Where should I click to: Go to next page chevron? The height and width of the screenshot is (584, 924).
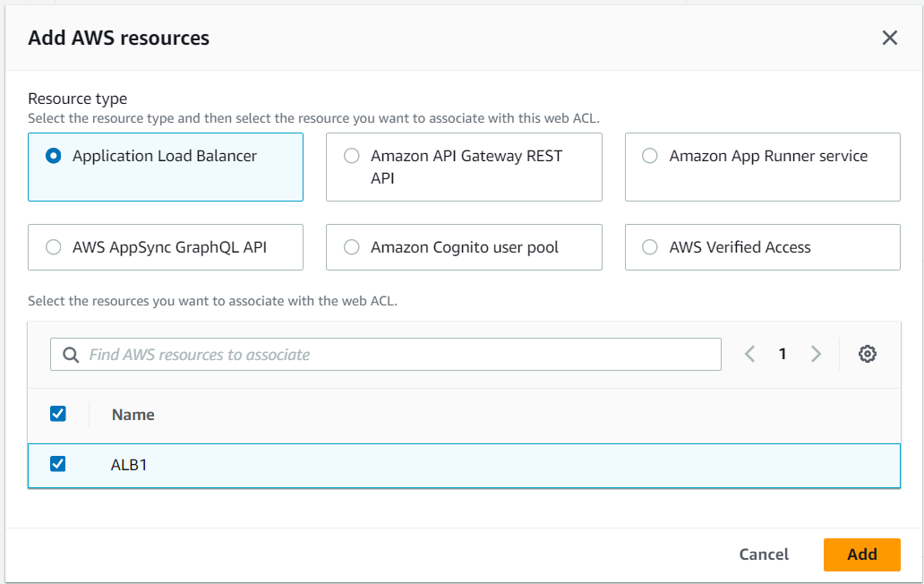[x=816, y=354]
